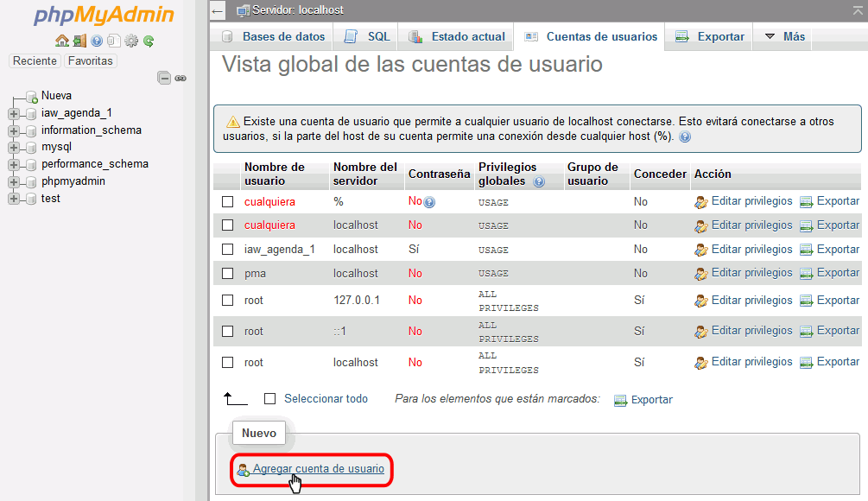Expand the information_schema database node

[13, 131]
